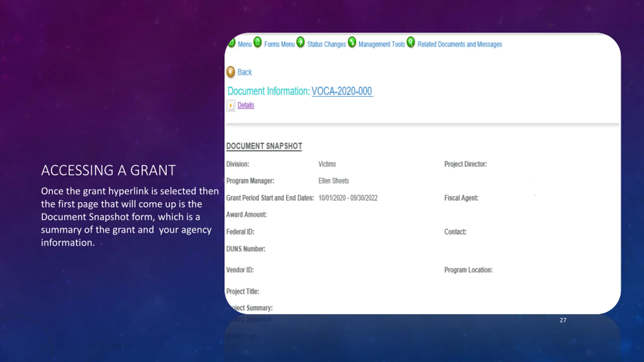Click the Project Title label
The width and height of the screenshot is (644, 362).
tap(243, 291)
